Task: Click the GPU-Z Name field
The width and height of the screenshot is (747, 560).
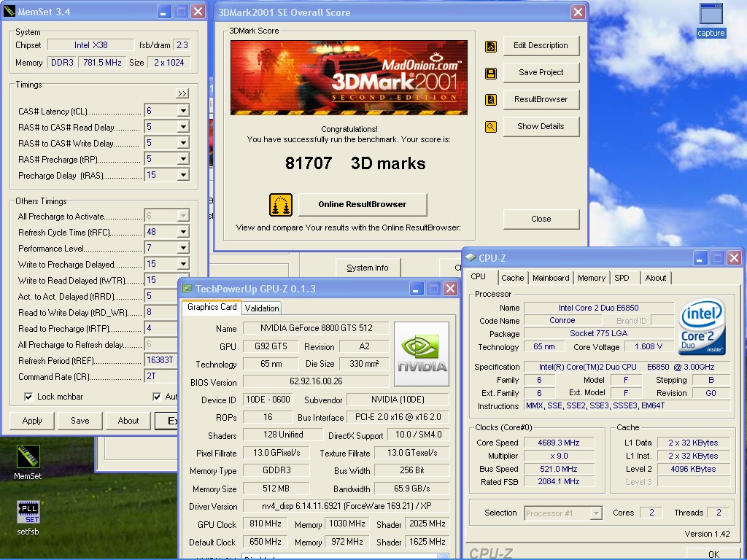Action: coord(316,328)
